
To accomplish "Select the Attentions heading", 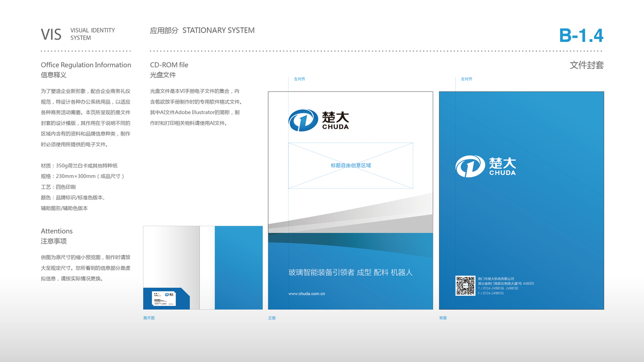I will point(57,231).
